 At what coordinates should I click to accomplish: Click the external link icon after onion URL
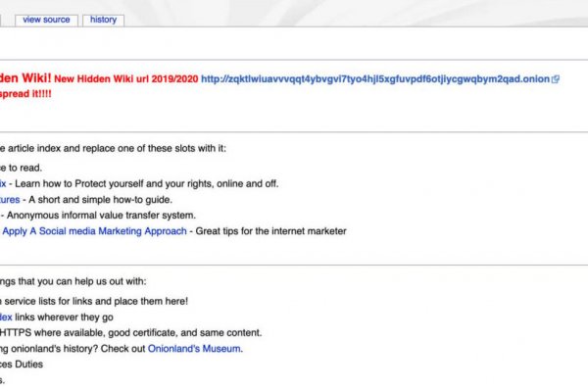click(x=556, y=79)
